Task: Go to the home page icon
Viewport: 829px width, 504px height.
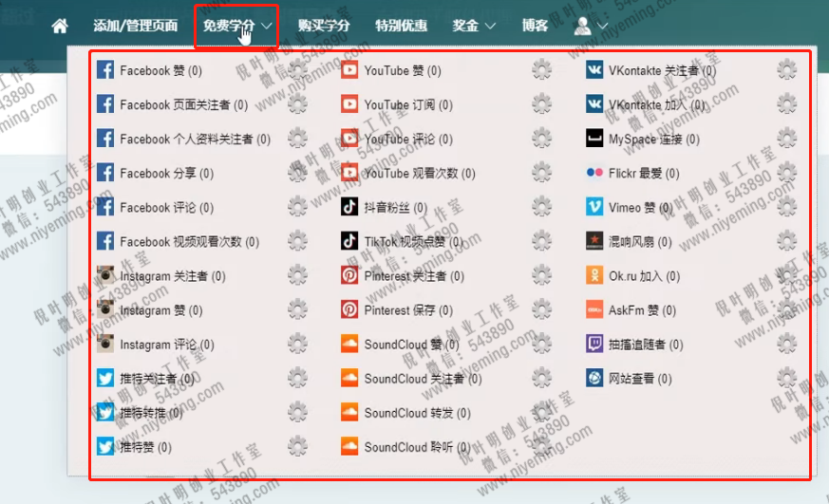Action: click(x=60, y=26)
